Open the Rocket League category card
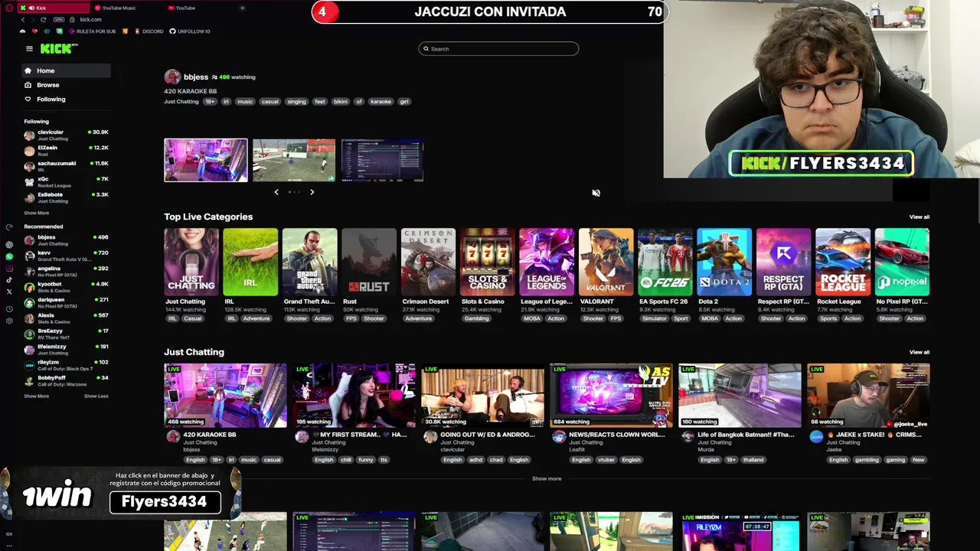This screenshot has height=551, width=980. pos(843,262)
